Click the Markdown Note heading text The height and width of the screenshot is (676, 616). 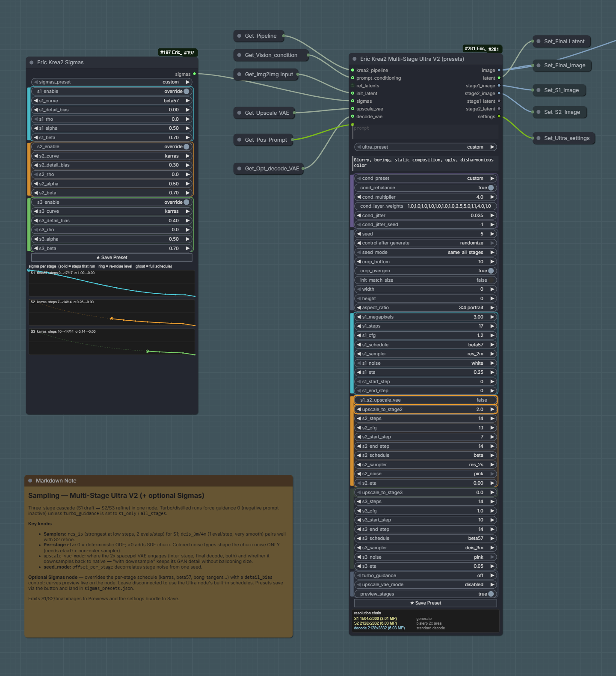tap(116, 495)
